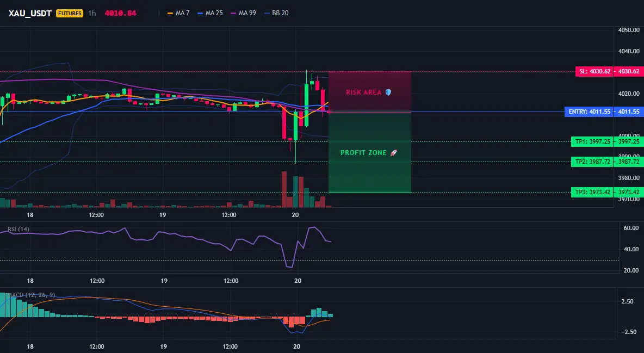Click date 19 on main chart axis
Screen dimensions: 644x353
(x=163, y=215)
